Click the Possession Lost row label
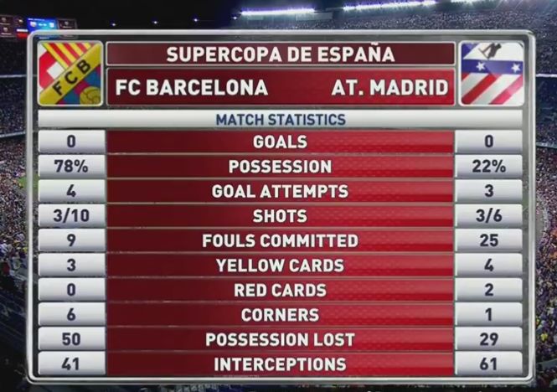 (x=280, y=340)
